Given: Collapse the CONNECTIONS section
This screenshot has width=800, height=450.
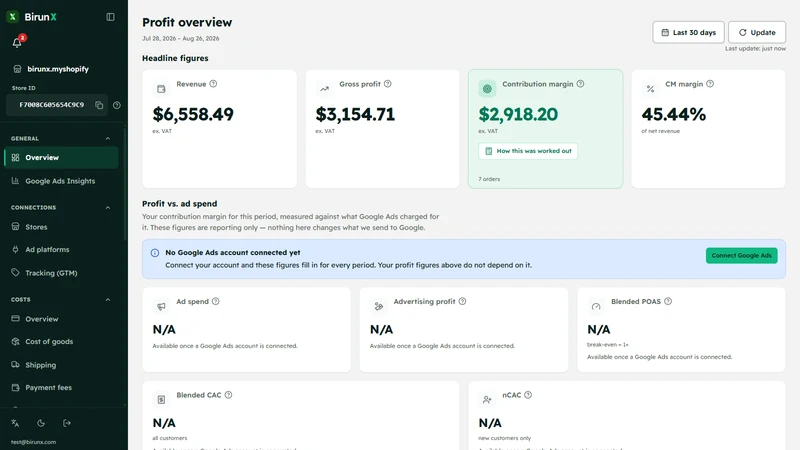Looking at the screenshot, I should pos(108,208).
